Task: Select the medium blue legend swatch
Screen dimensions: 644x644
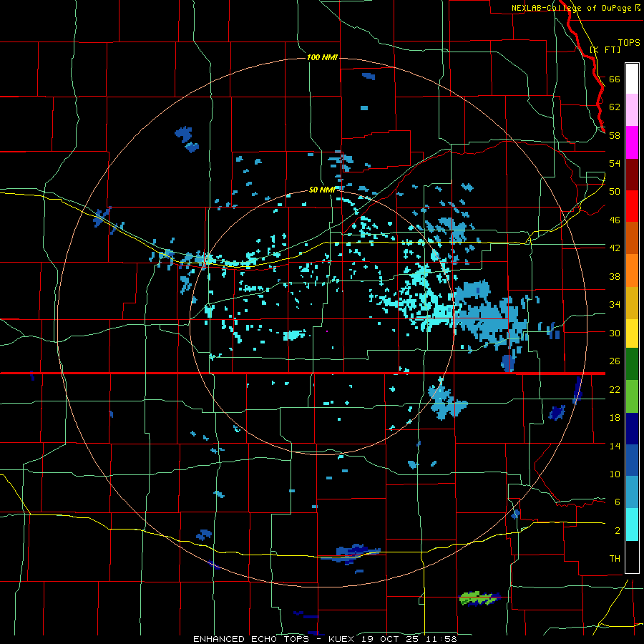Action: [632, 460]
